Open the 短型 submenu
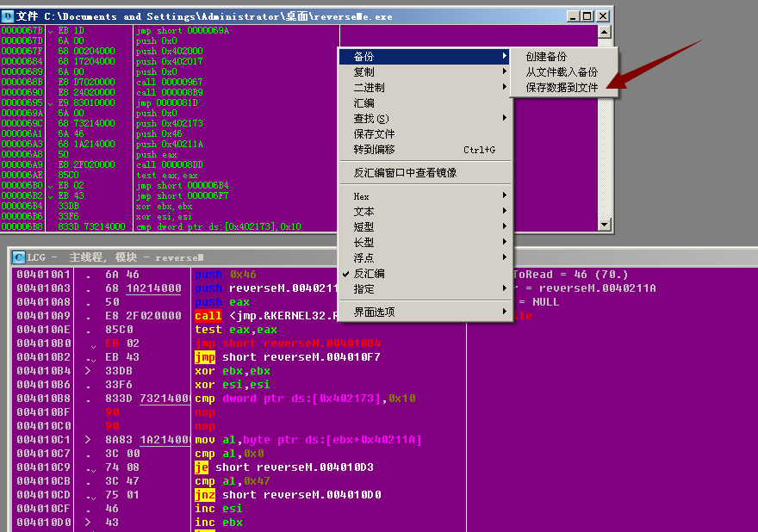 pos(425,227)
